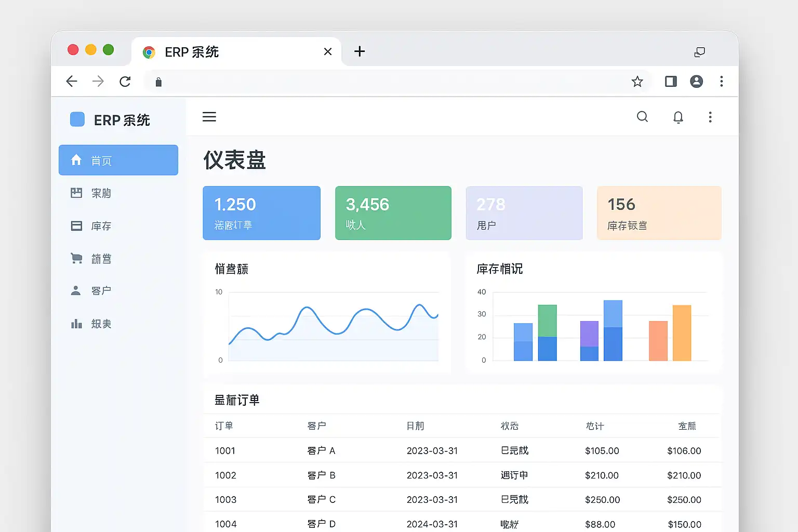Viewport: 798px width, 532px height.
Task: Open the hamburger menu in the header
Action: point(209,117)
